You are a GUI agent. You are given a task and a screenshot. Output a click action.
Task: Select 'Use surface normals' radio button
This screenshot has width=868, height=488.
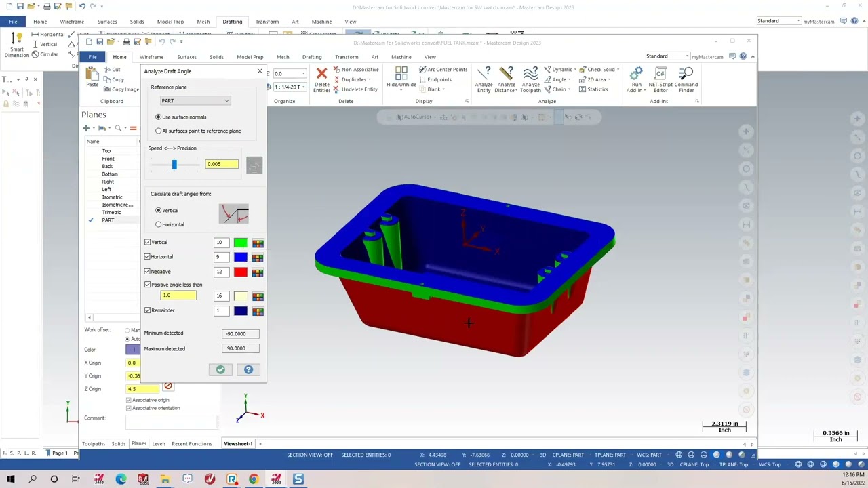[x=159, y=117]
